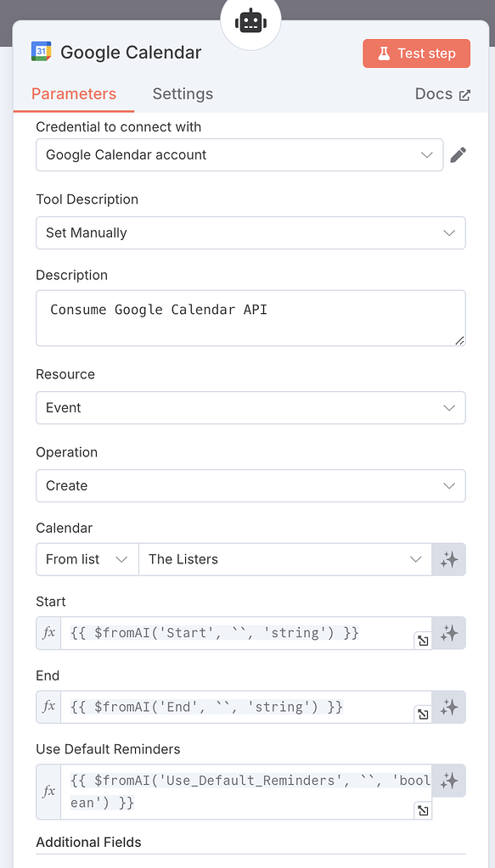Image resolution: width=495 pixels, height=868 pixels.
Task: Click the sparkle icon beside the Start field
Action: click(448, 633)
